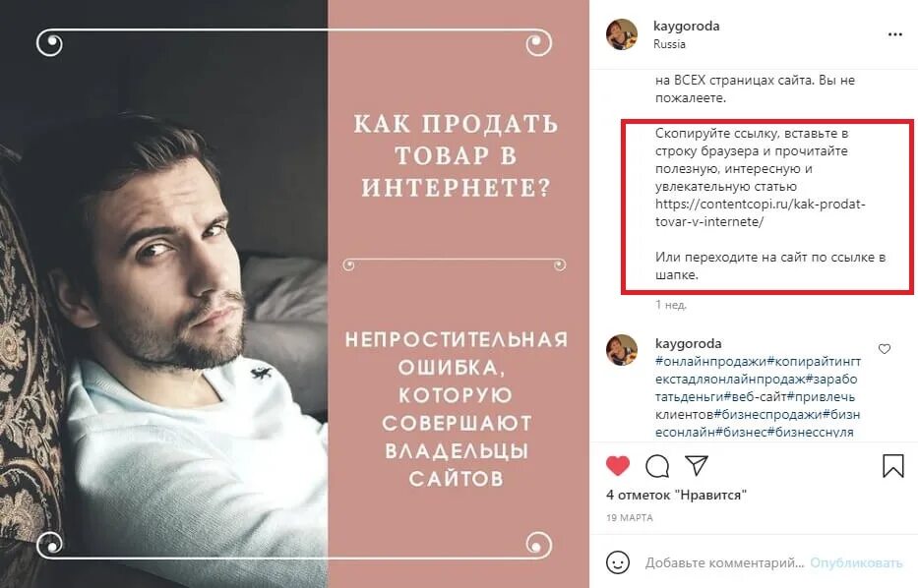Open hashtag #бизнеспродажи
Screen dimensions: 918x588
coord(768,414)
